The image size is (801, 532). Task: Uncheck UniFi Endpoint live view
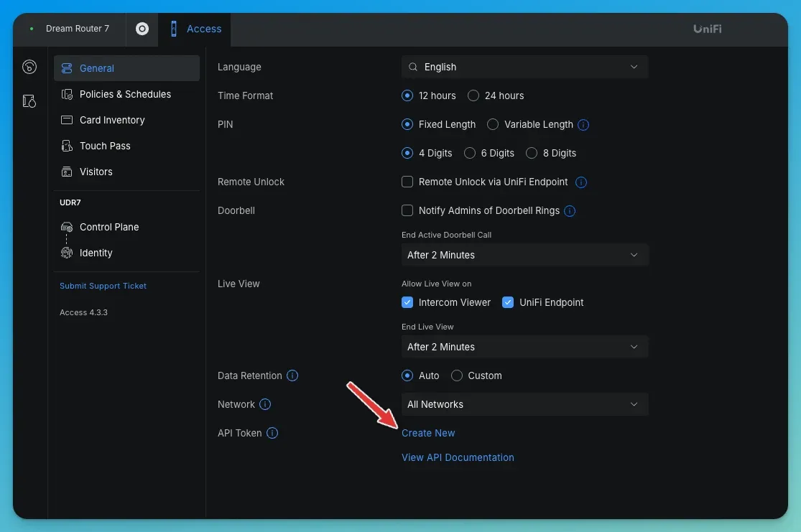coord(508,302)
